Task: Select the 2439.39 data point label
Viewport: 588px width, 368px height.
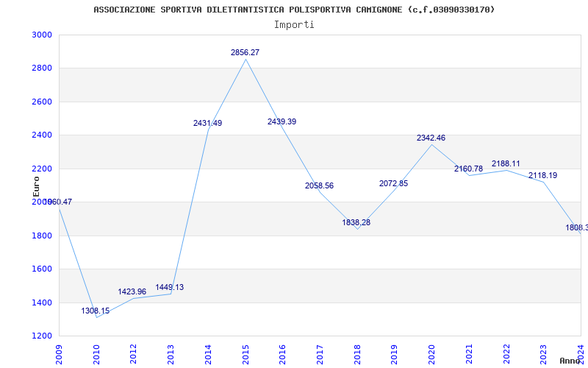Action: click(282, 121)
